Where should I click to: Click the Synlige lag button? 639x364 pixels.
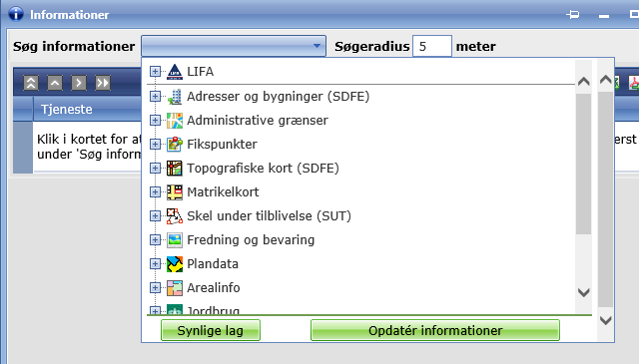(x=211, y=330)
